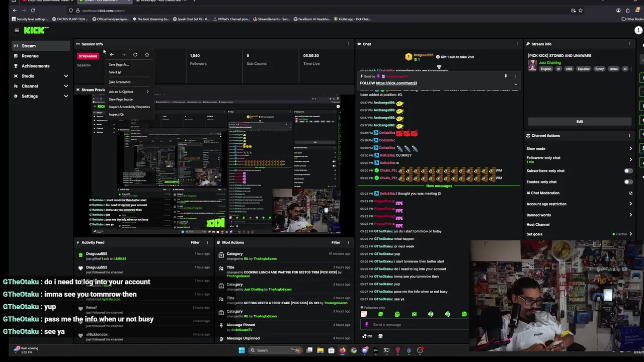
Task: Click the Message Pinned mod action entry
Action: tap(284, 327)
